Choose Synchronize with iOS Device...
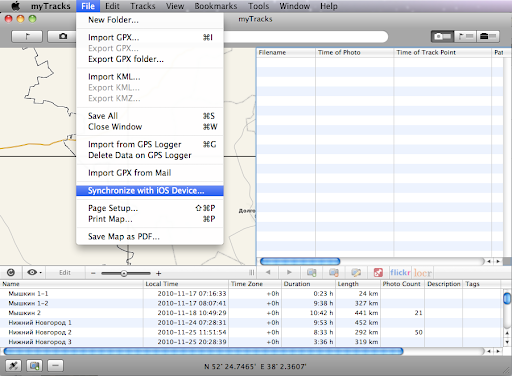This screenshot has width=512, height=376. point(150,191)
